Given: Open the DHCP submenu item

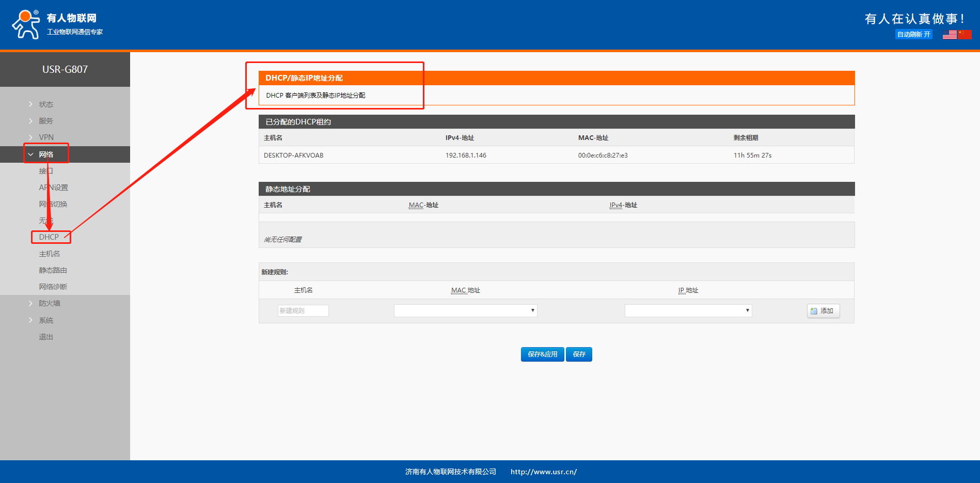Looking at the screenshot, I should point(49,237).
